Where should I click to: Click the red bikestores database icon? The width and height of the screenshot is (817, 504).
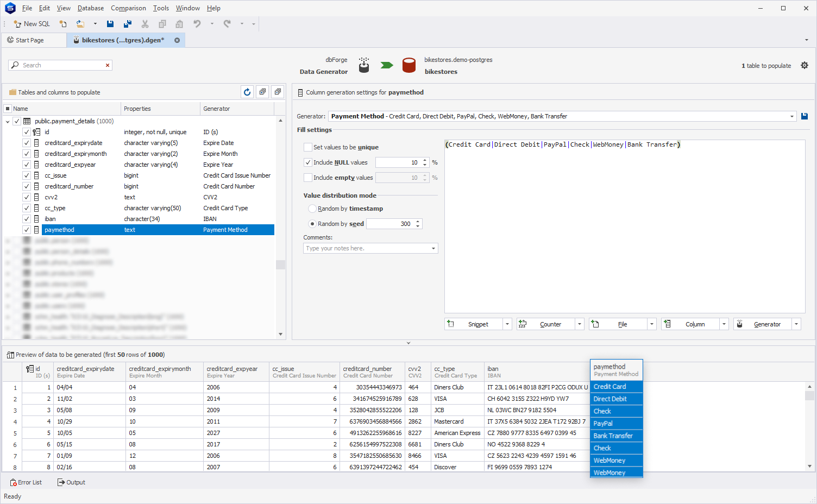(409, 65)
